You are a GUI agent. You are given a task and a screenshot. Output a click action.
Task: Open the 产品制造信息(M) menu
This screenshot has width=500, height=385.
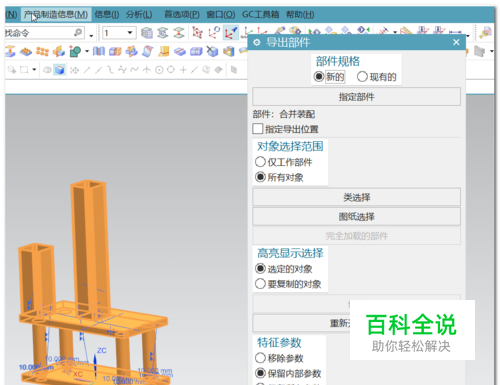click(x=56, y=15)
